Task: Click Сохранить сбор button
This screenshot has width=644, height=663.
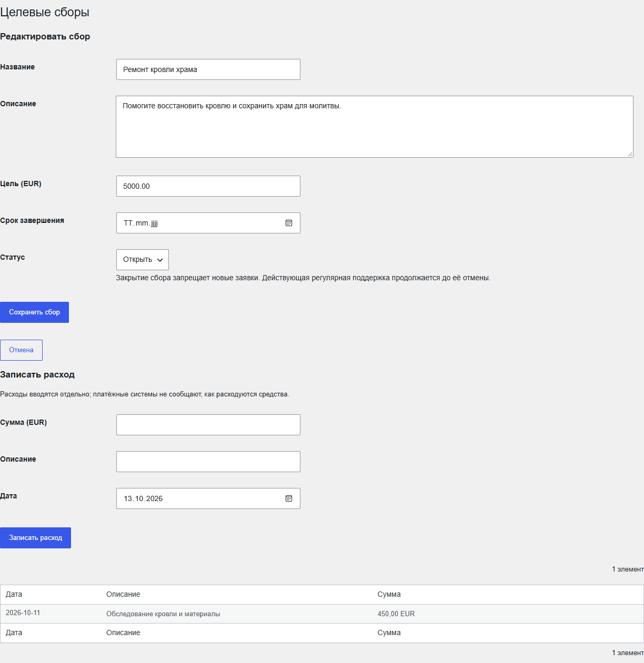Action: click(34, 312)
